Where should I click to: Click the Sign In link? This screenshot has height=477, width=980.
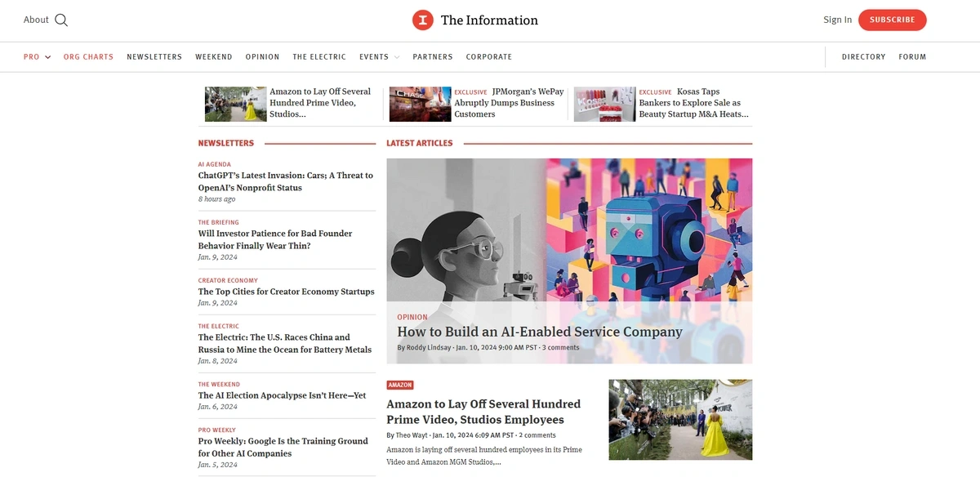(x=836, y=19)
